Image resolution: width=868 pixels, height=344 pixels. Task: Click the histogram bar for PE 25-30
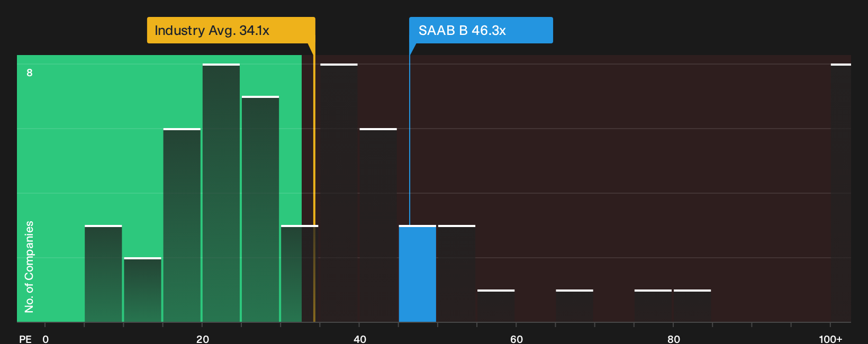click(x=260, y=209)
